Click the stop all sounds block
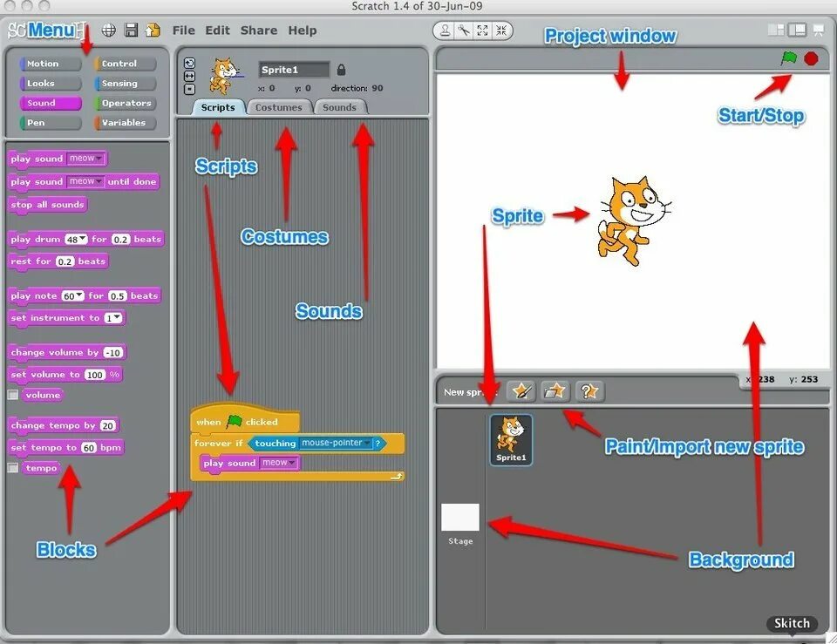Screen dimensions: 837x644 coord(47,205)
